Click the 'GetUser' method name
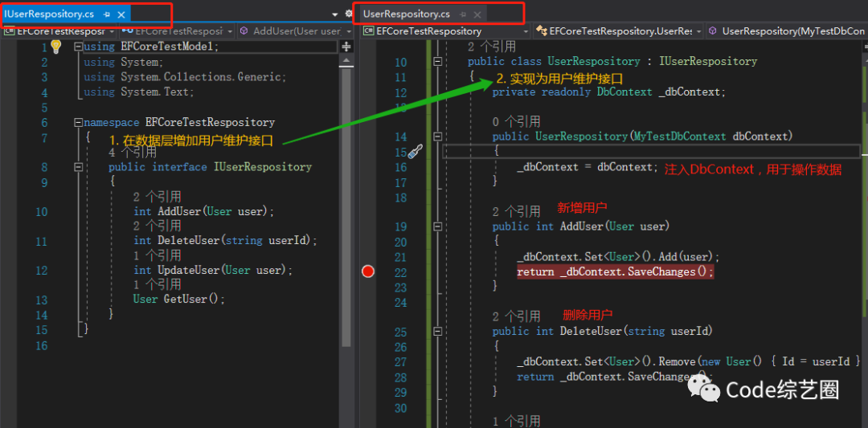868x428 pixels. tap(186, 300)
